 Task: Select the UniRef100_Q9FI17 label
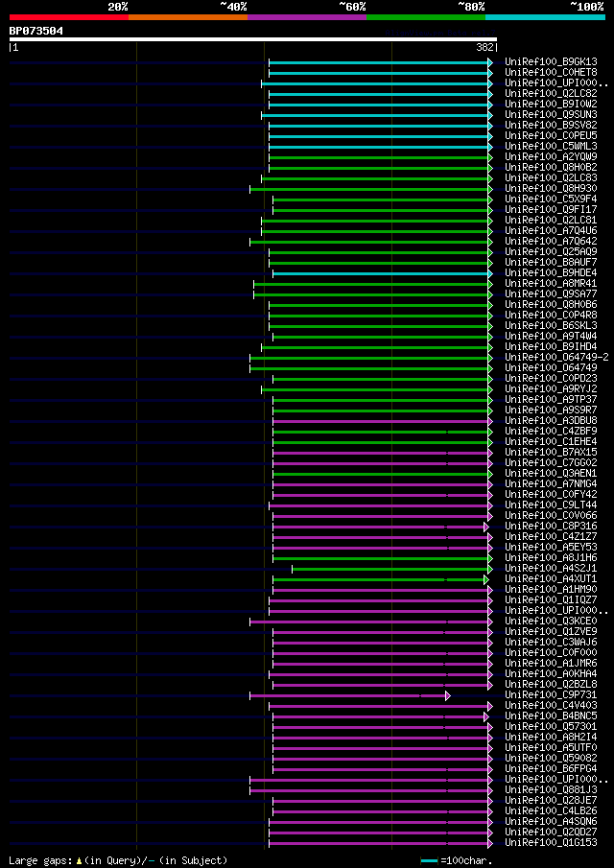(551, 210)
